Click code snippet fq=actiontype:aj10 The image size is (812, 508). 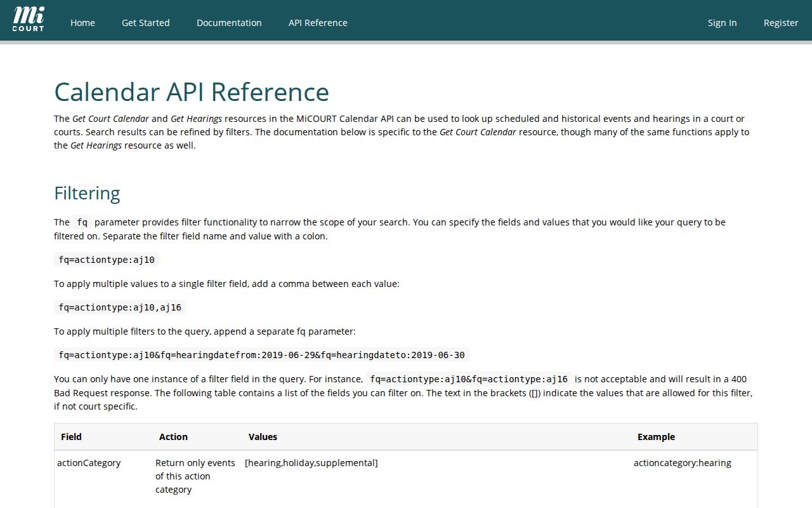(x=107, y=260)
